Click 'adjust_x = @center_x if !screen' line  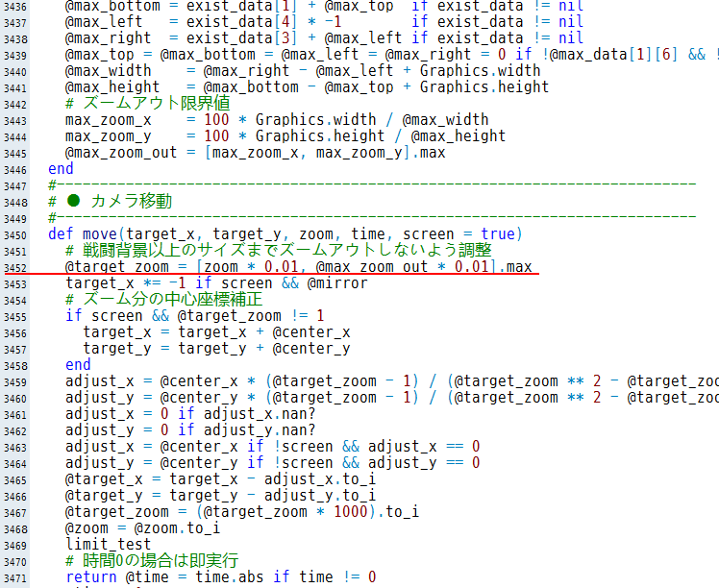click(272, 447)
